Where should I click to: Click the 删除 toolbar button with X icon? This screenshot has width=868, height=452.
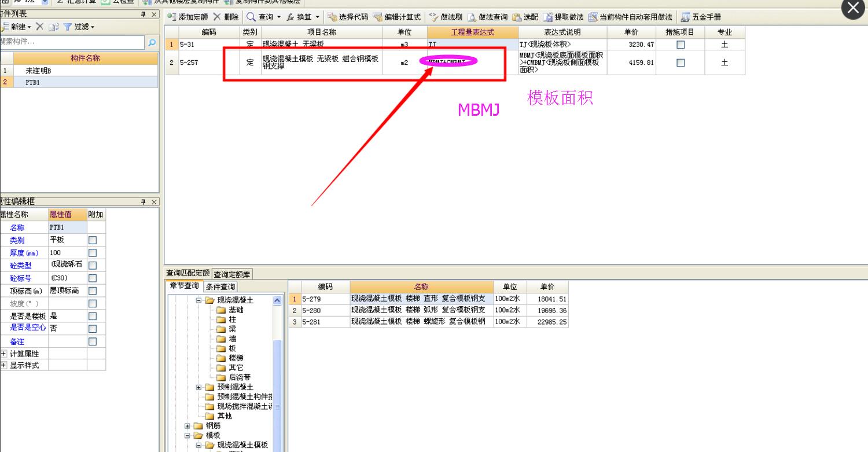tap(226, 17)
